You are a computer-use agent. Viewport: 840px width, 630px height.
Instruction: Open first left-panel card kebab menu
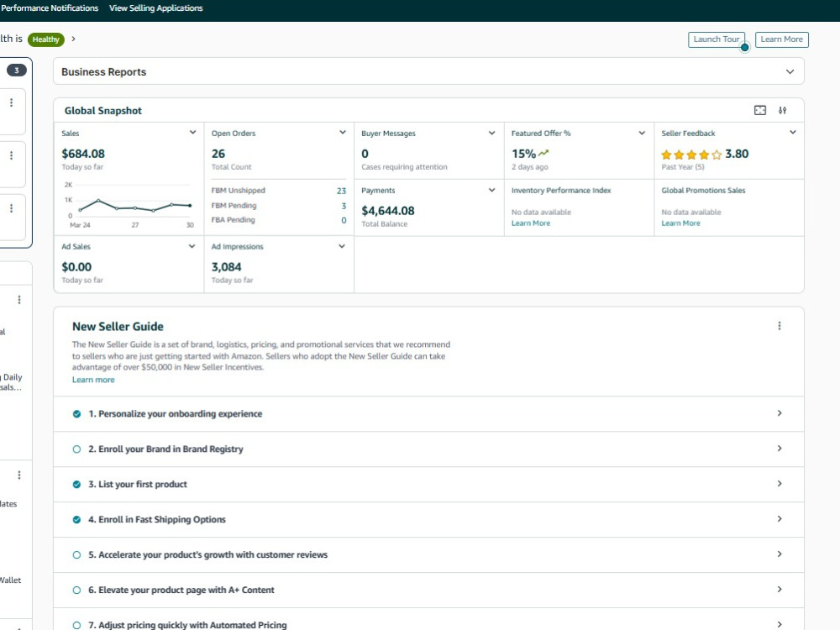pyautogui.click(x=11, y=102)
